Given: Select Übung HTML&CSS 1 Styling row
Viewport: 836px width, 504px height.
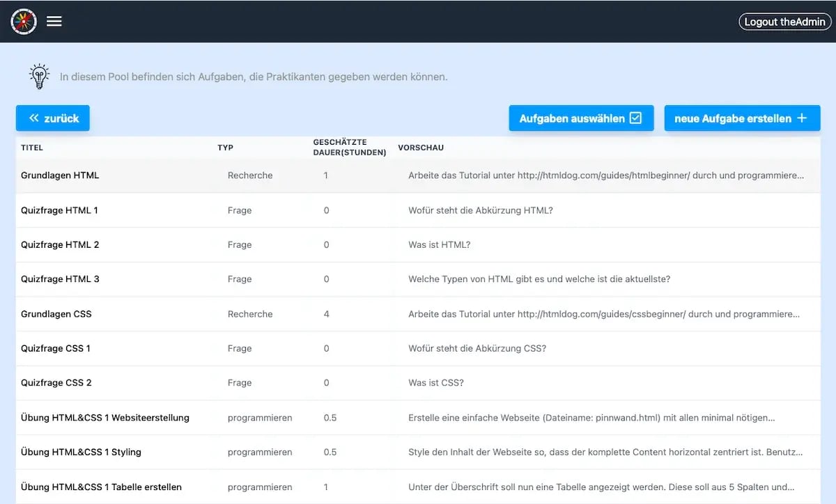Looking at the screenshot, I should pos(82,452).
